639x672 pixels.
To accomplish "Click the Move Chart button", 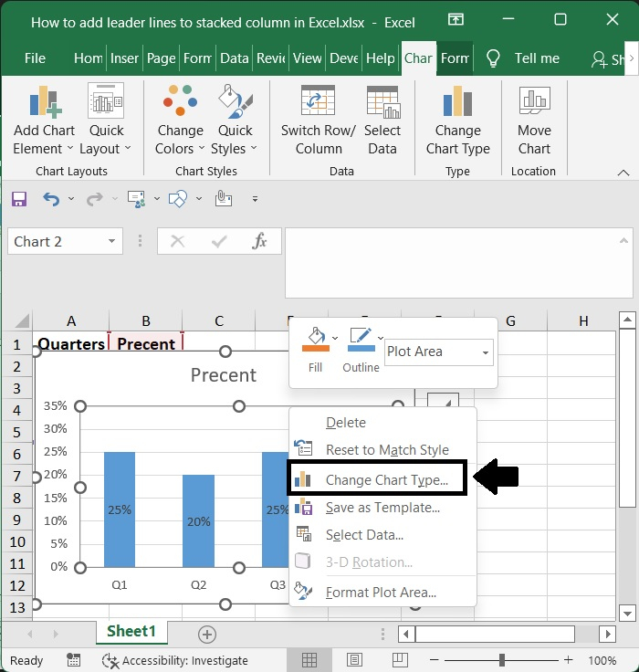I will tap(534, 121).
